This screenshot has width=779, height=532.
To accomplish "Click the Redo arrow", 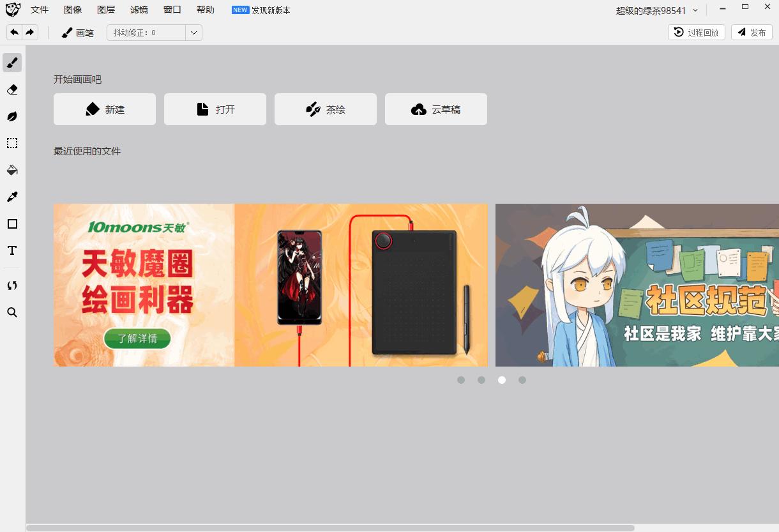I will click(30, 33).
